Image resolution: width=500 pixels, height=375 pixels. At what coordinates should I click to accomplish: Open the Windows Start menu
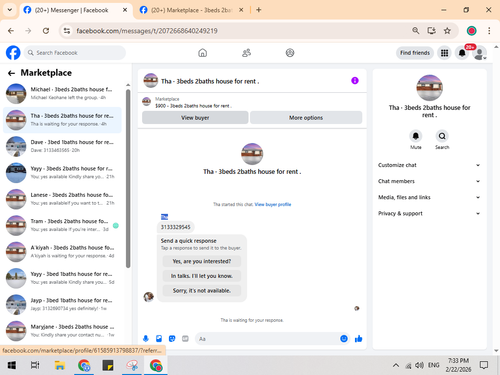click(12, 365)
